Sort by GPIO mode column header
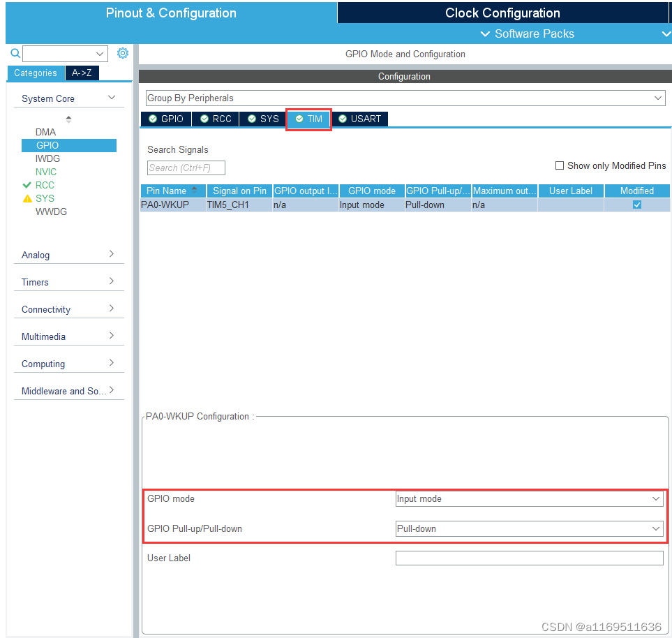672x638 pixels. (x=371, y=191)
